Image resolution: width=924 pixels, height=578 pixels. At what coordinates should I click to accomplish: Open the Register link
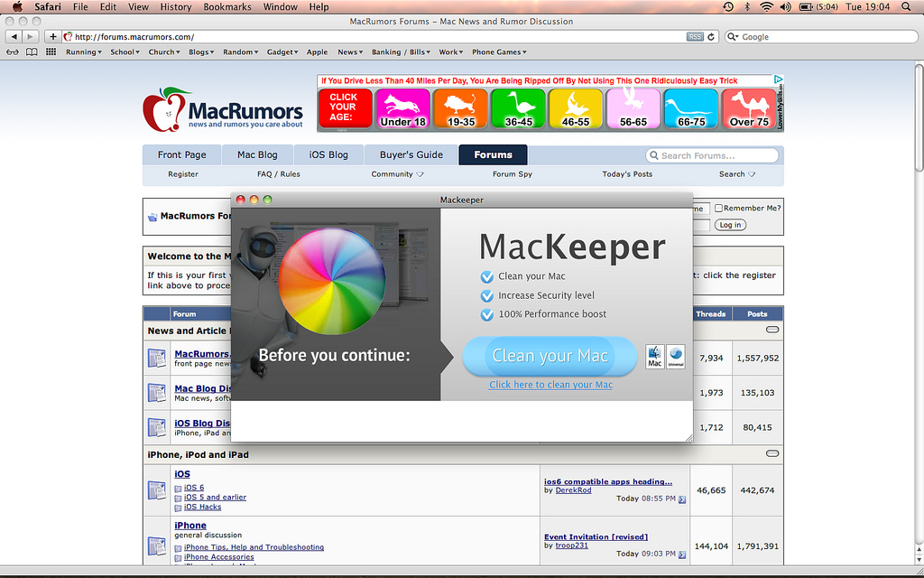[x=182, y=174]
